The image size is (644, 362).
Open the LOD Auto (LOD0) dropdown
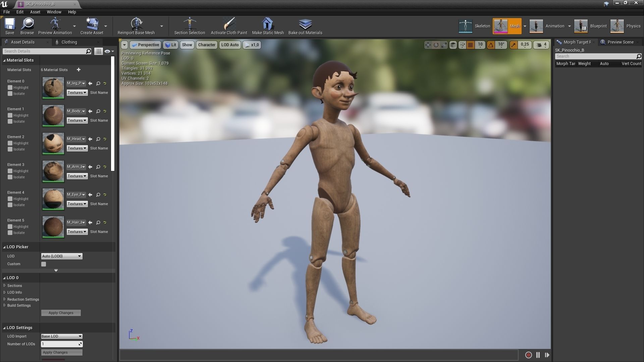tap(62, 256)
